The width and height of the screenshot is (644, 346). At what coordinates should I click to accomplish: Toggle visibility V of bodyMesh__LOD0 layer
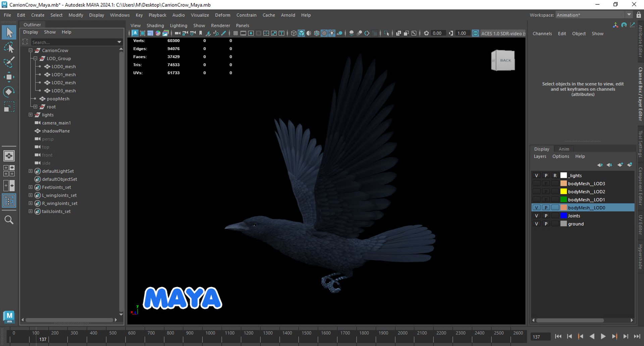(x=536, y=208)
